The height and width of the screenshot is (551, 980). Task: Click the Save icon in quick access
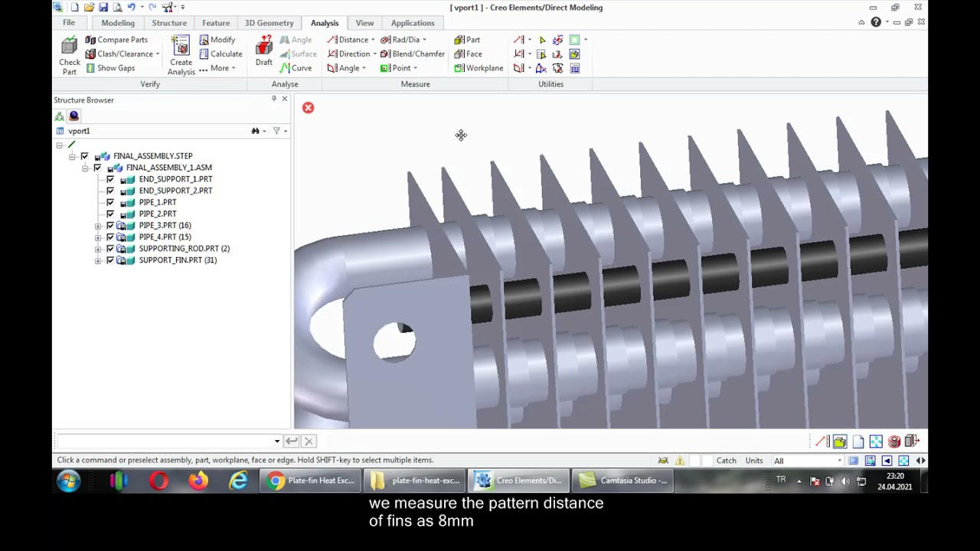coord(103,8)
